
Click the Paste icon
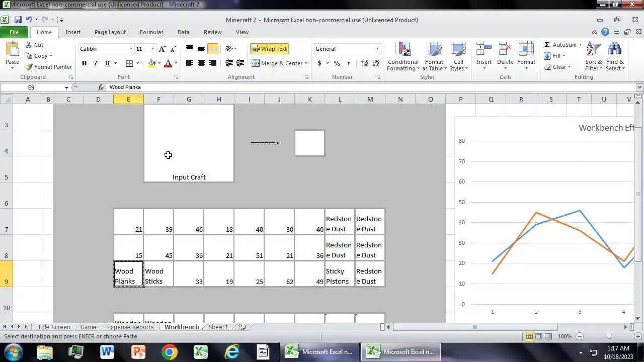pos(12,50)
